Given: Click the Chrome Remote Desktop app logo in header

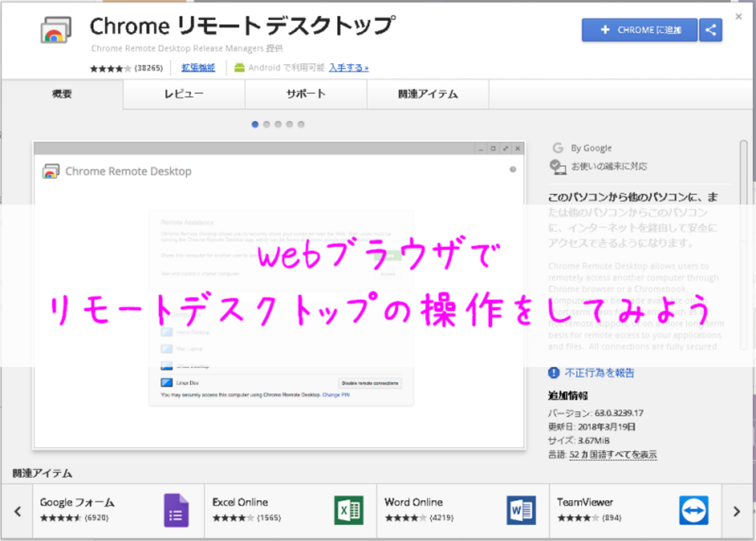Looking at the screenshot, I should click(56, 30).
